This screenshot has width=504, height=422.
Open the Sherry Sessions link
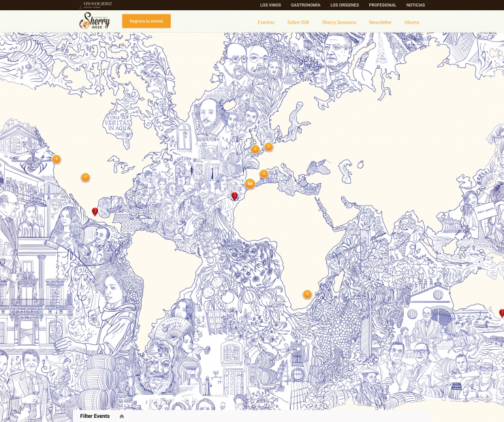click(339, 22)
